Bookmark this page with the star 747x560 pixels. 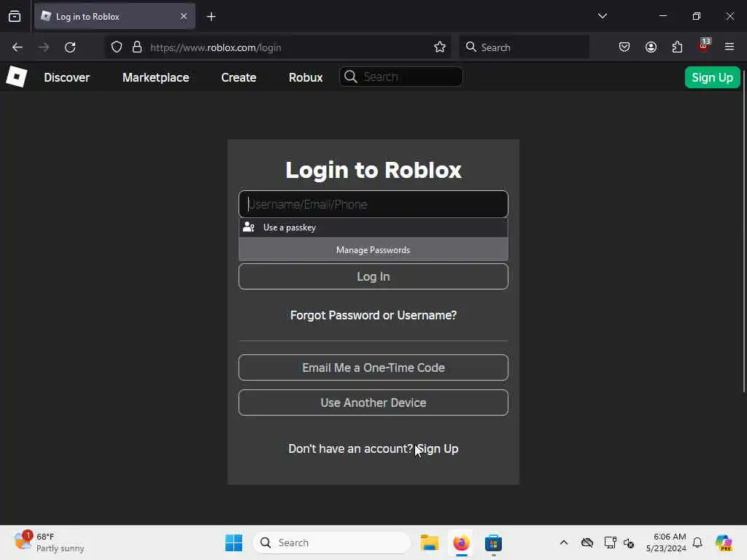click(x=440, y=47)
